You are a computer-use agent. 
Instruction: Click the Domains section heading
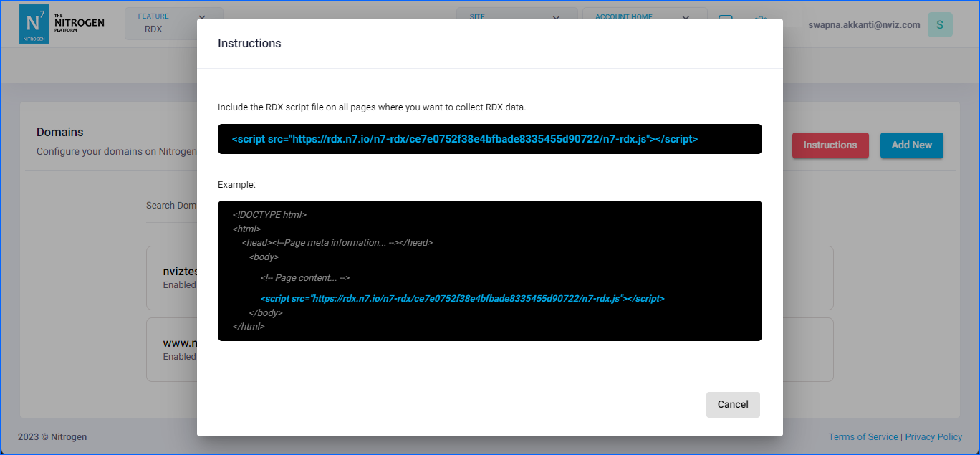pyautogui.click(x=60, y=132)
